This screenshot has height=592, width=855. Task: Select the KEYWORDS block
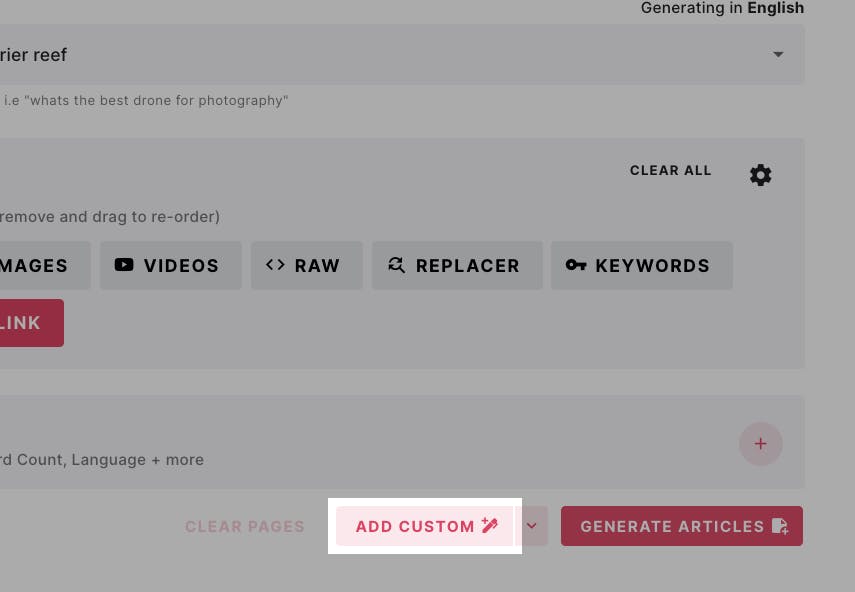tap(642, 265)
